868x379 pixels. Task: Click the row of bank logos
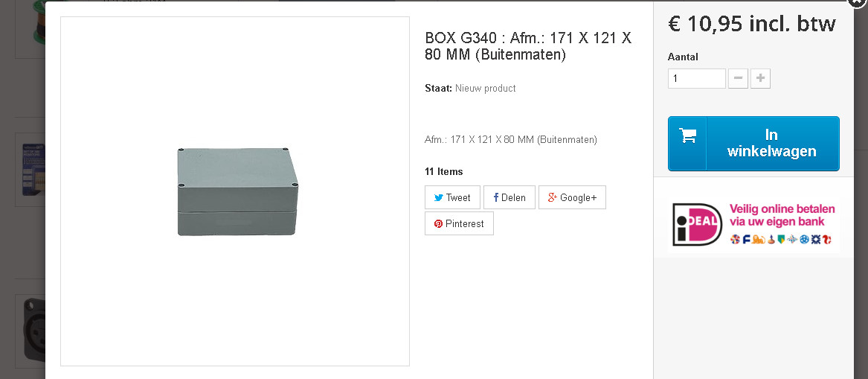point(781,239)
